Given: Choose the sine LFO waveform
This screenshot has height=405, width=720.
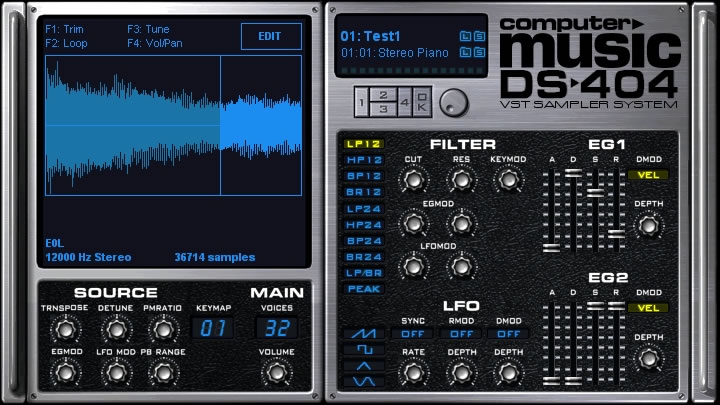Looking at the screenshot, I should tap(363, 381).
